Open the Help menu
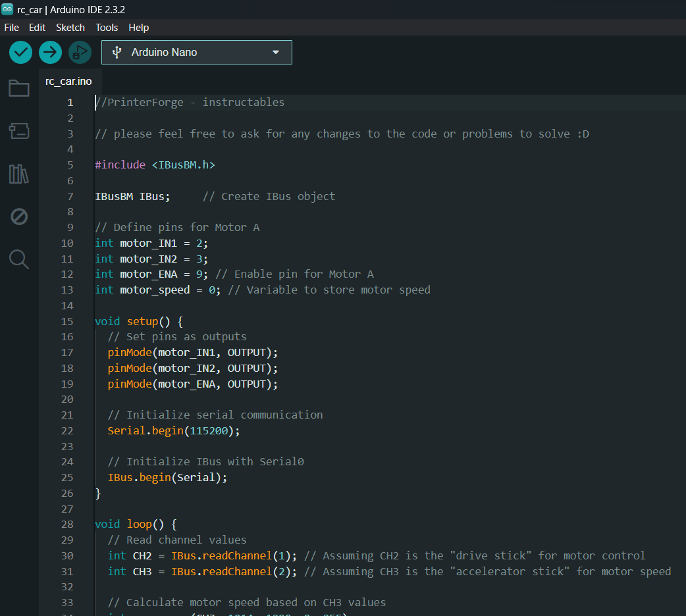 click(x=139, y=28)
